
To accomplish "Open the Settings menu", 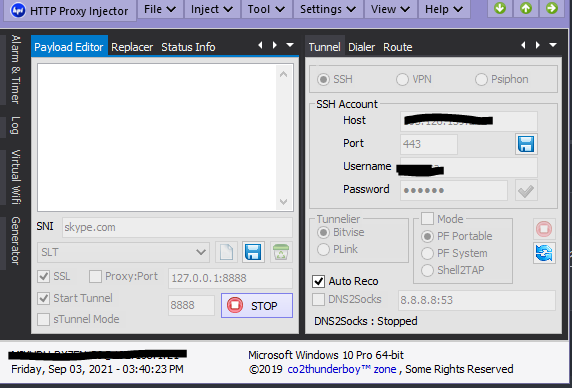I will point(328,9).
